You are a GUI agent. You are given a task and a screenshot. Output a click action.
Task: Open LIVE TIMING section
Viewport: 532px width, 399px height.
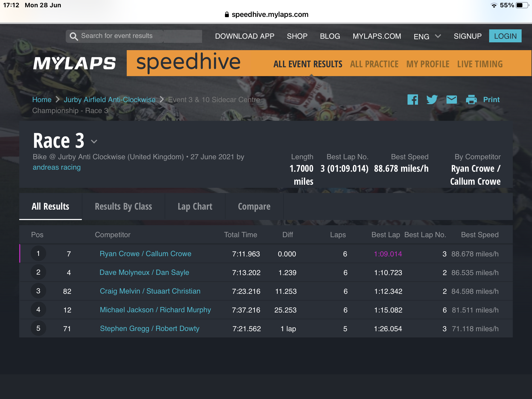tap(480, 64)
